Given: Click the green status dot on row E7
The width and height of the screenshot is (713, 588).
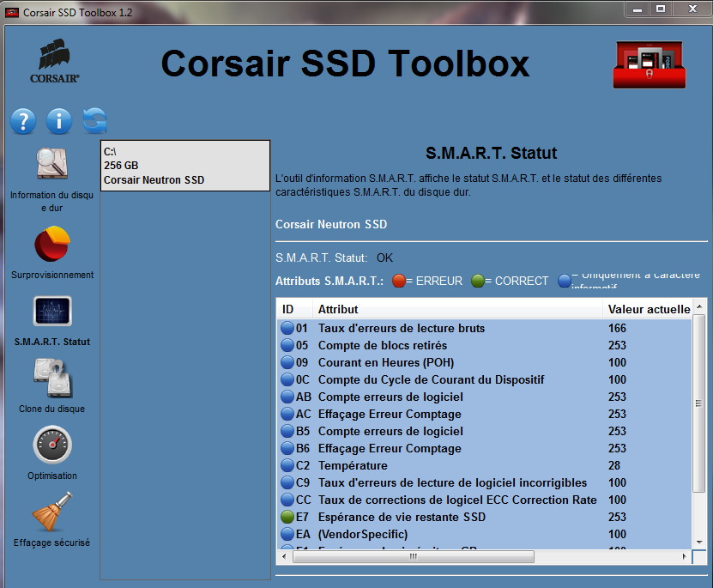Looking at the screenshot, I should click(287, 517).
